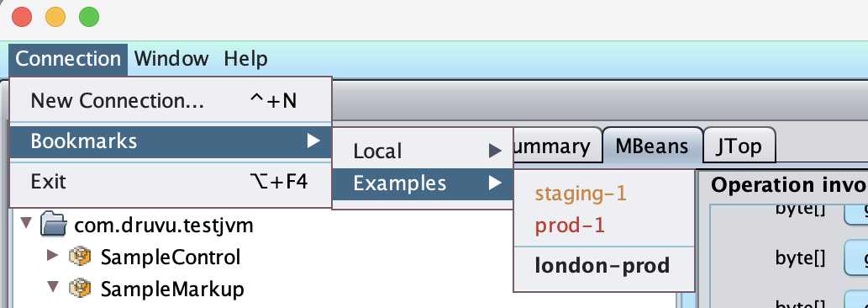Click the yellow minimize window button

[x=55, y=17]
